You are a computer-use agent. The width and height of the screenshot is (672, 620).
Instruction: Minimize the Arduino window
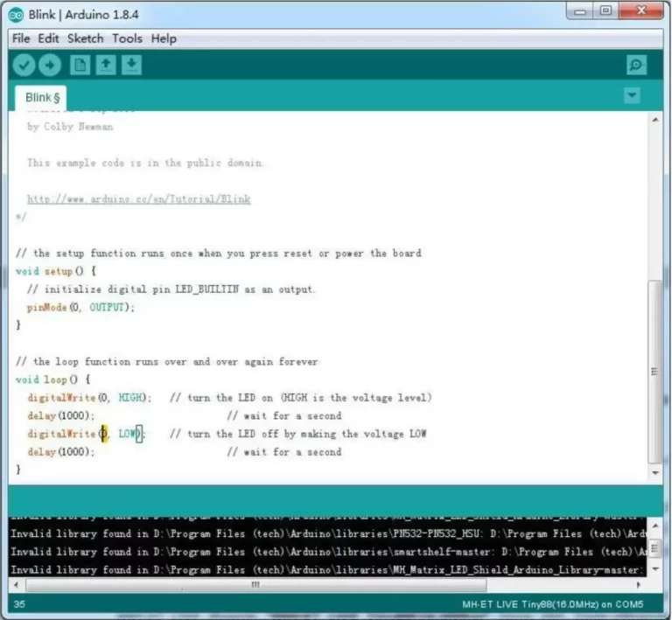click(580, 11)
